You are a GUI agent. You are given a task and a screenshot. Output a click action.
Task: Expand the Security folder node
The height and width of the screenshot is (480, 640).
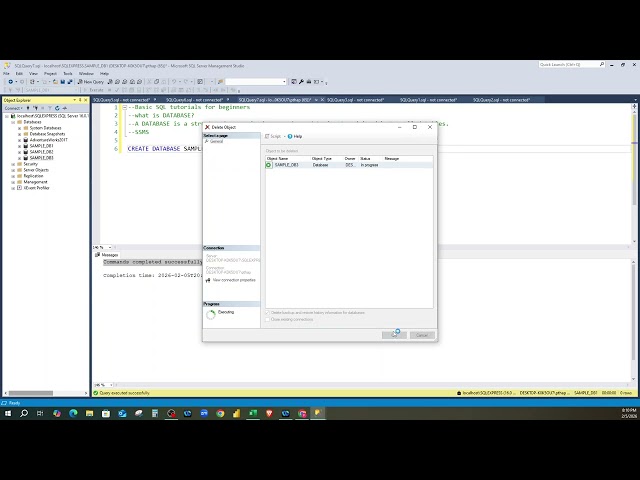pyautogui.click(x=13, y=164)
